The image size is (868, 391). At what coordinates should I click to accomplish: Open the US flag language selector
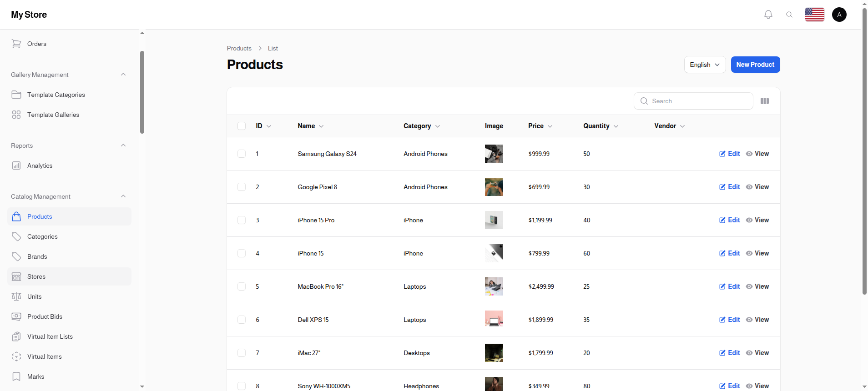(x=815, y=15)
